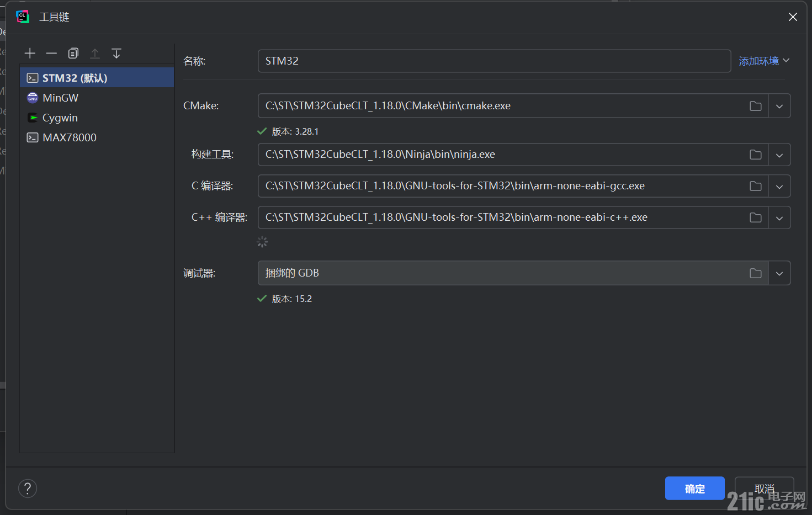Browse folder for CMake executable
The height and width of the screenshot is (515, 812).
click(x=756, y=106)
